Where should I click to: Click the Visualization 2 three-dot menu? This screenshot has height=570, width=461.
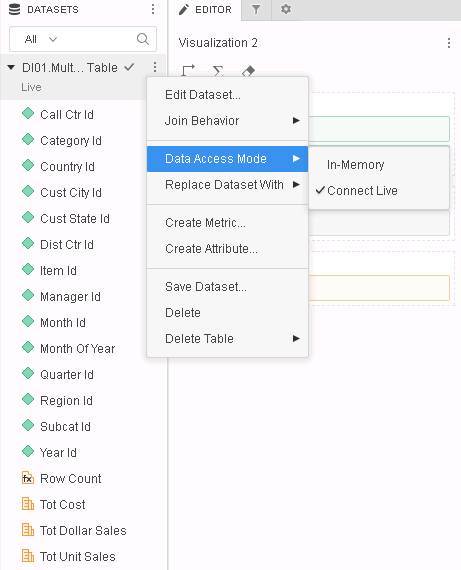tap(449, 43)
